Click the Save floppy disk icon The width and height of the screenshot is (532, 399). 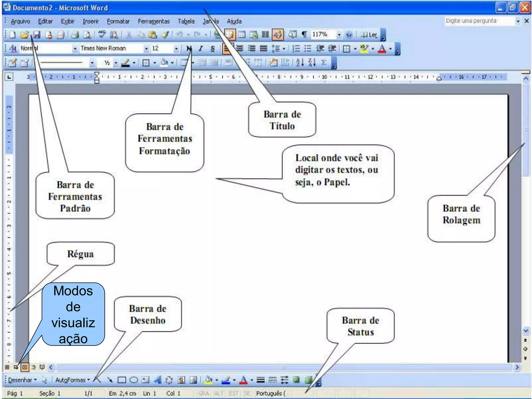coord(37,35)
